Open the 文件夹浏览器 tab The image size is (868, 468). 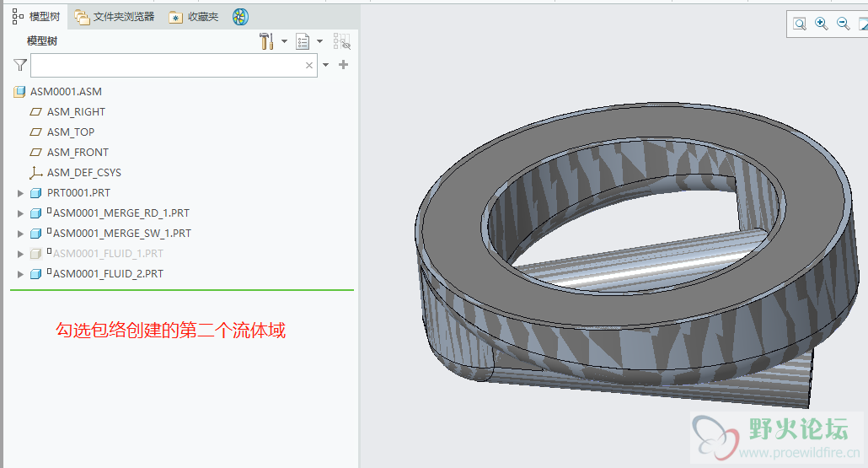pyautogui.click(x=115, y=17)
